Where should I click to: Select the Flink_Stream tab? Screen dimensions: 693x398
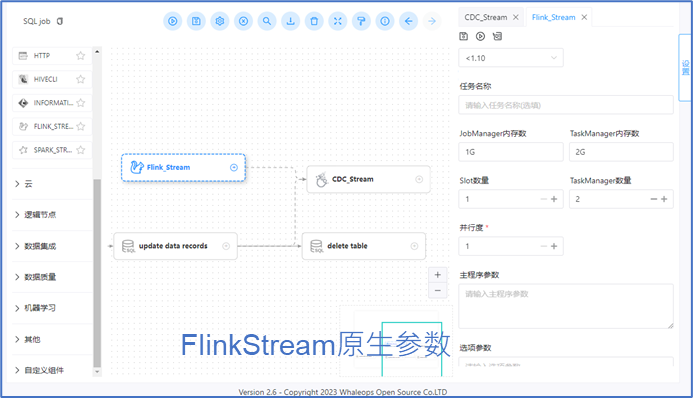click(553, 17)
